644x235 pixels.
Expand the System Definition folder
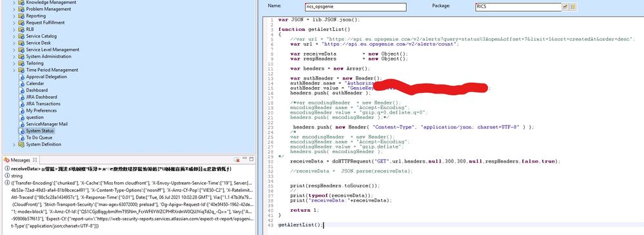pyautogui.click(x=14, y=145)
